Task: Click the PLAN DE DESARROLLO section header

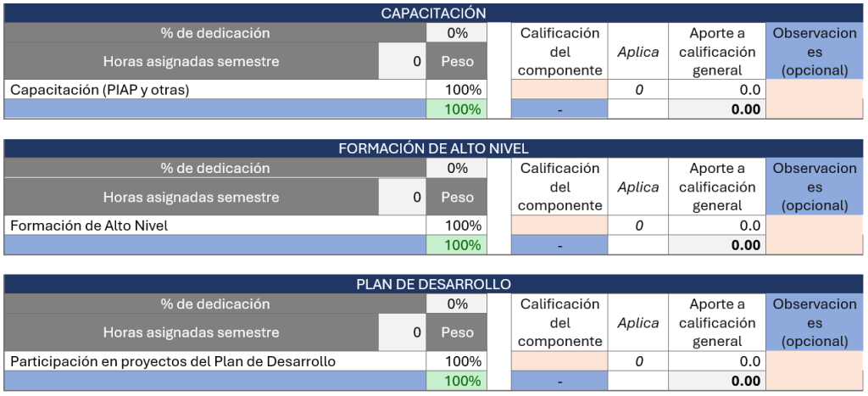Action: pos(433,284)
